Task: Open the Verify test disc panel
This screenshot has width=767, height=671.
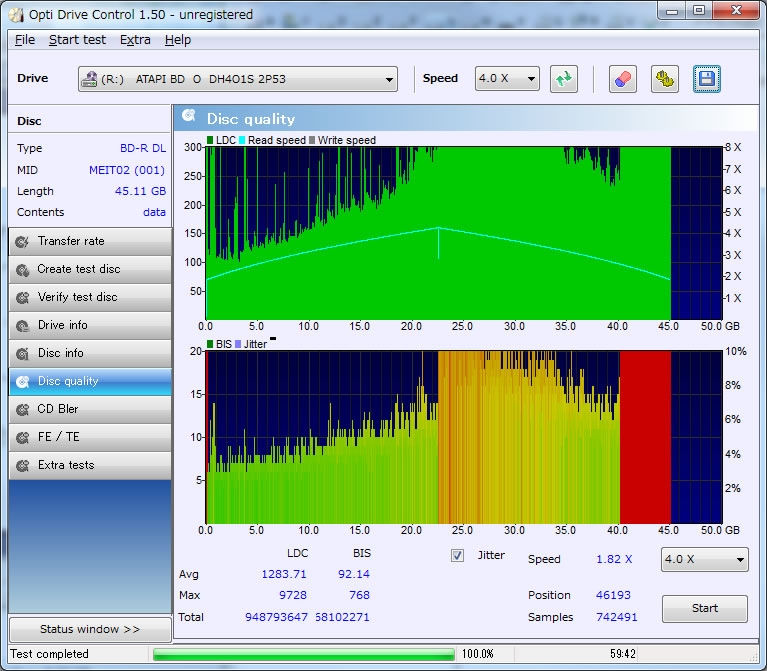Action: [x=89, y=297]
